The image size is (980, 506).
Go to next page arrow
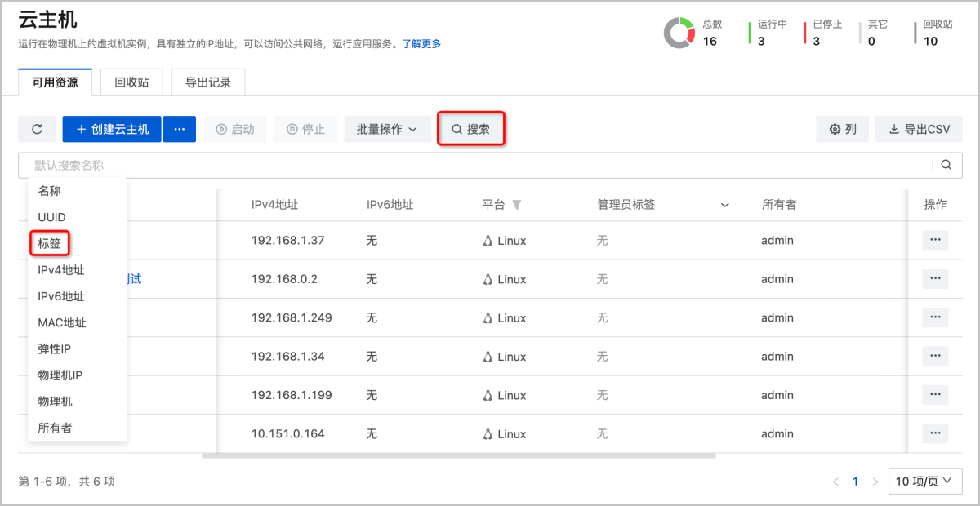click(x=875, y=482)
